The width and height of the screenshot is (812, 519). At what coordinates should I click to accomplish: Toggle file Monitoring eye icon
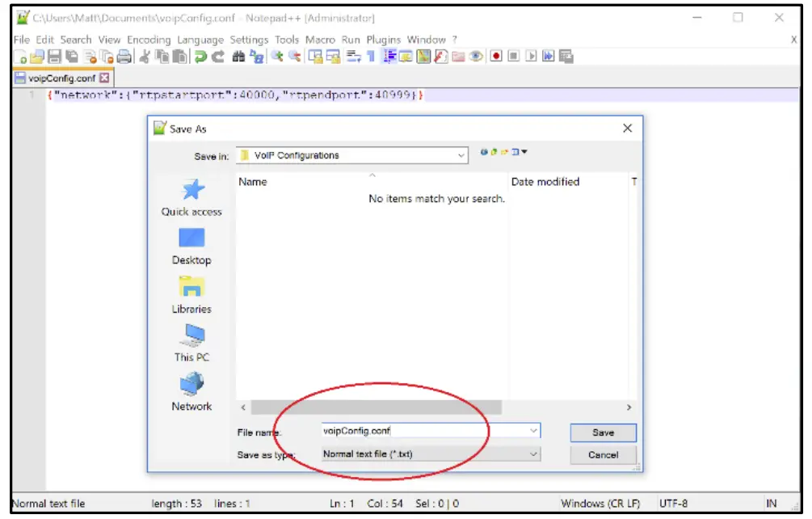[476, 57]
